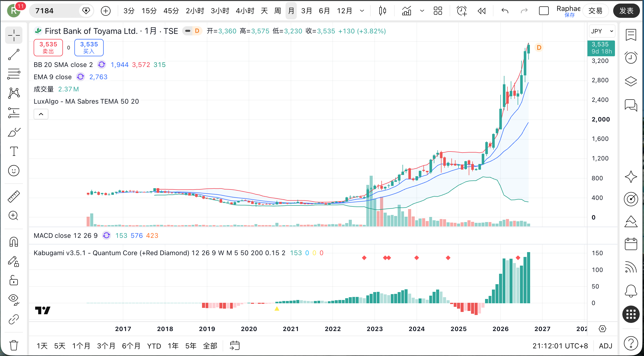Choose the pattern drawing tool
Viewport: 644px width, 356px height.
coord(14,93)
